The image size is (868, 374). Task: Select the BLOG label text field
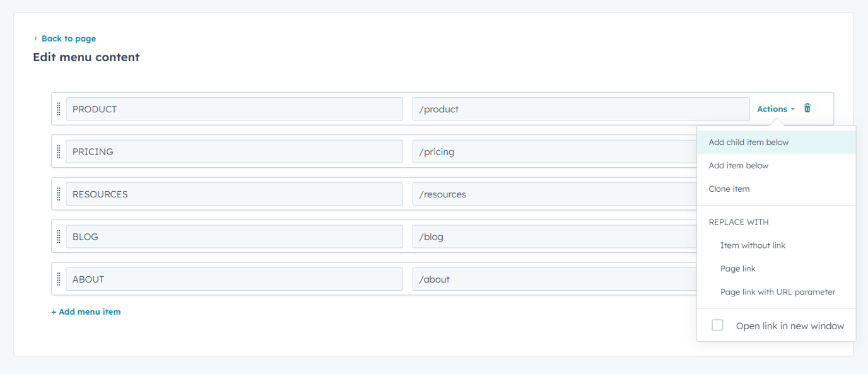click(234, 236)
